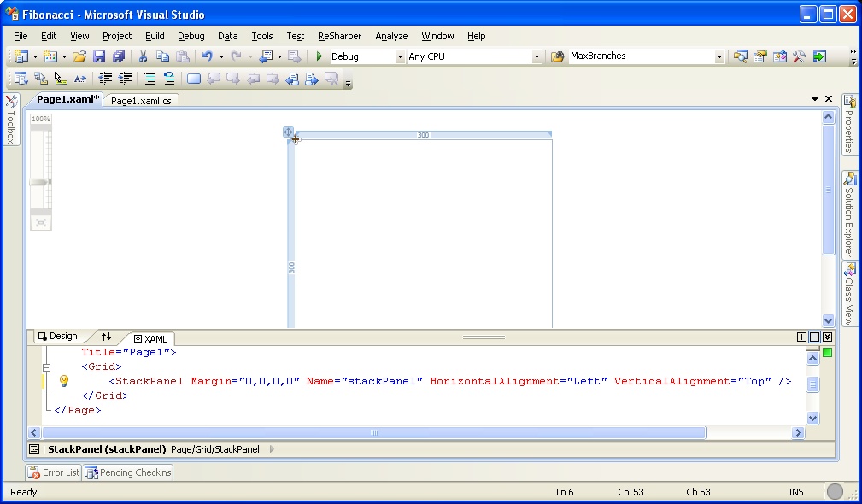Open the Undo history dropdown arrow
This screenshot has width=862, height=504.
click(x=221, y=56)
